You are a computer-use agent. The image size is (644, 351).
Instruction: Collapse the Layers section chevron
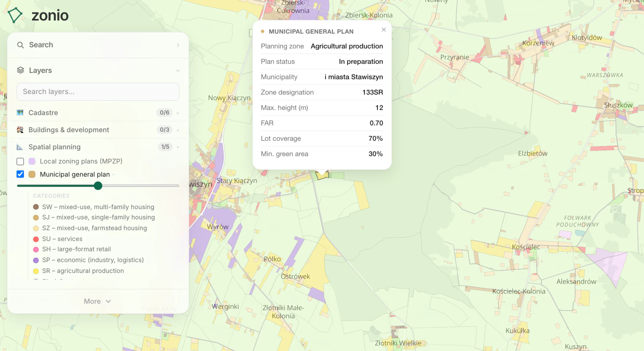pos(178,70)
